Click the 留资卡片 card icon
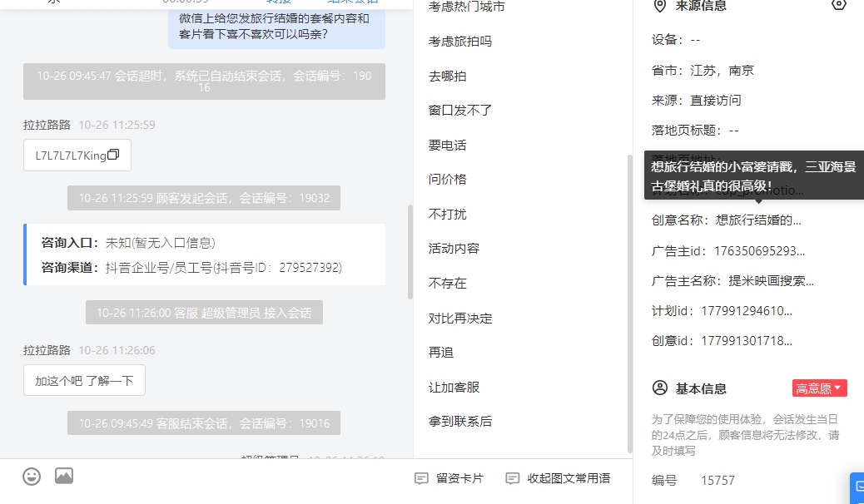 (421, 478)
